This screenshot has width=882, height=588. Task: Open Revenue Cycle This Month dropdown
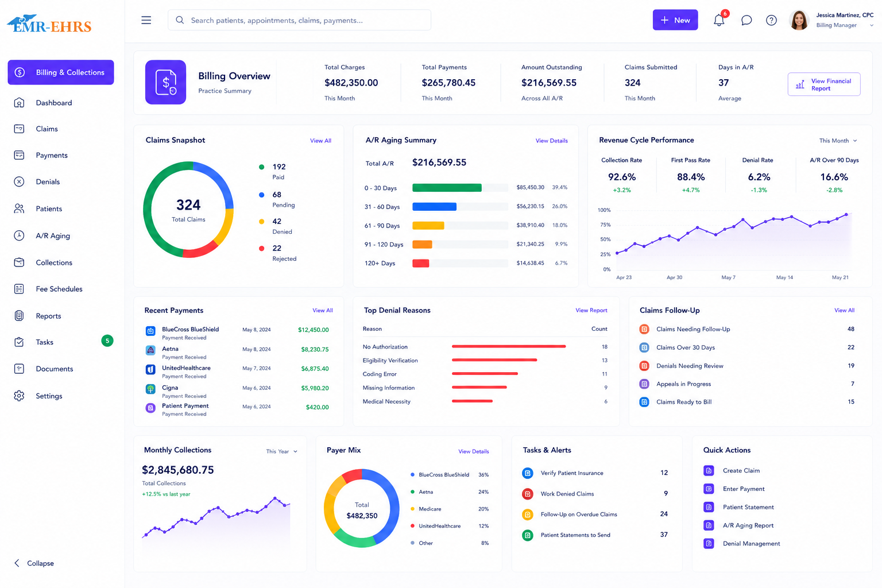pyautogui.click(x=838, y=141)
